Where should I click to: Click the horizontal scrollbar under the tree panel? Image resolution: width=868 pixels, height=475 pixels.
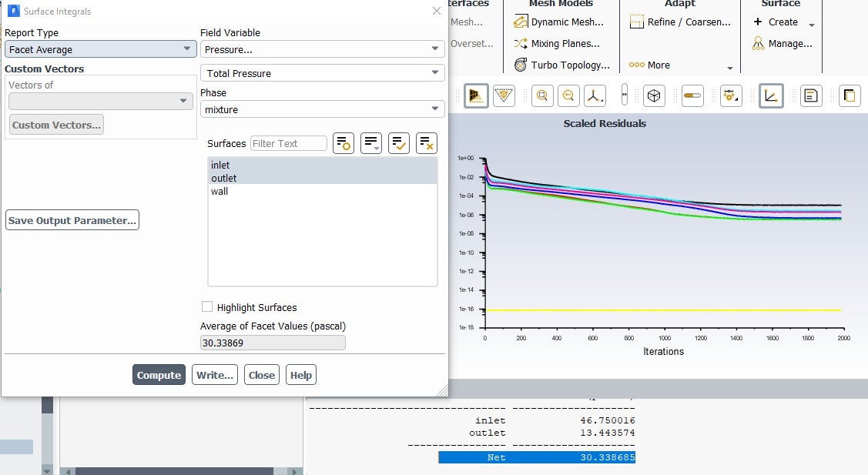point(174,471)
